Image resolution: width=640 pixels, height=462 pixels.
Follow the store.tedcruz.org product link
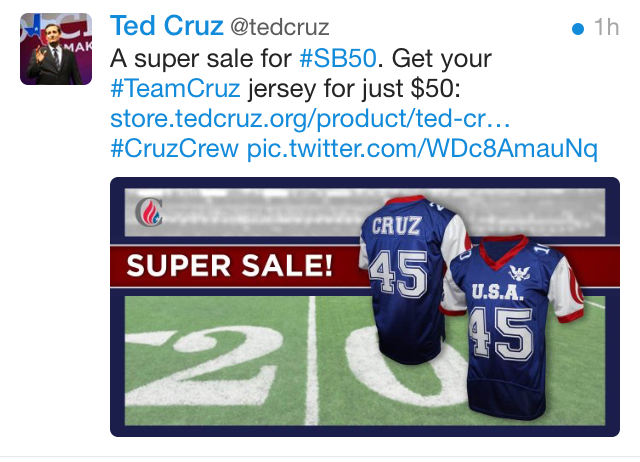[x=310, y=119]
